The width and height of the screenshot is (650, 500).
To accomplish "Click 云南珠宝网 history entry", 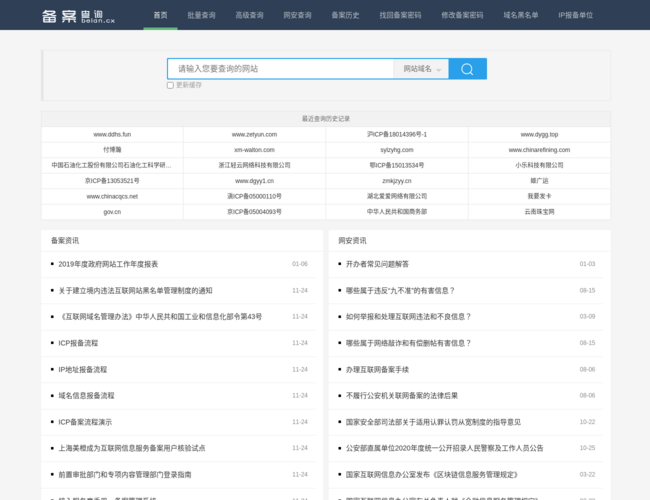I will click(539, 212).
